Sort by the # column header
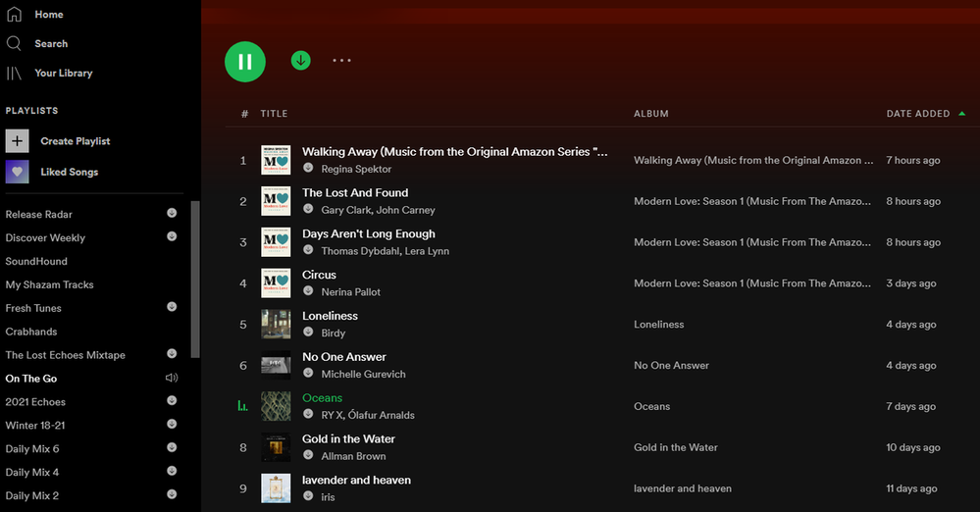The width and height of the screenshot is (980, 512). 244,114
